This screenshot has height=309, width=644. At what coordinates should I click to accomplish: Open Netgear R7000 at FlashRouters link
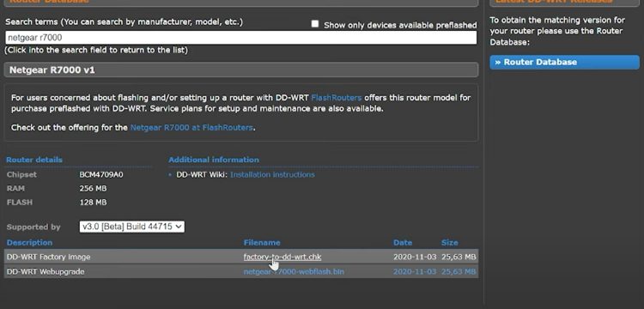coord(191,128)
